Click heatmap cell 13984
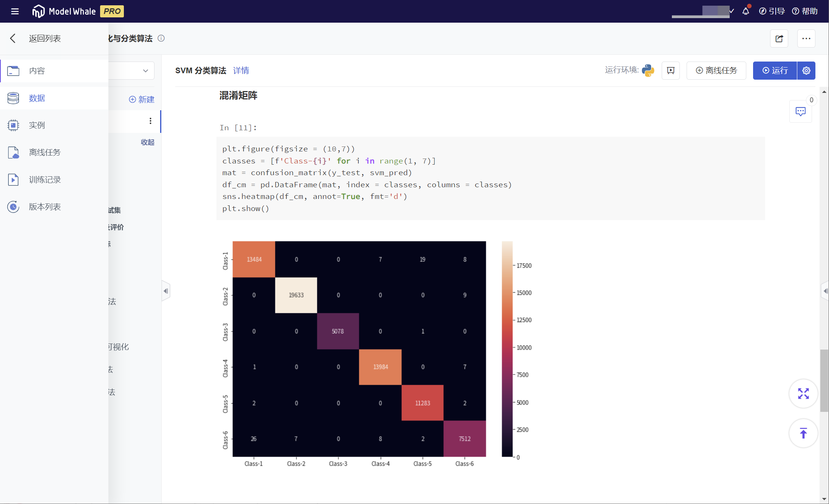Screen dimensions: 829x504 click(380, 367)
